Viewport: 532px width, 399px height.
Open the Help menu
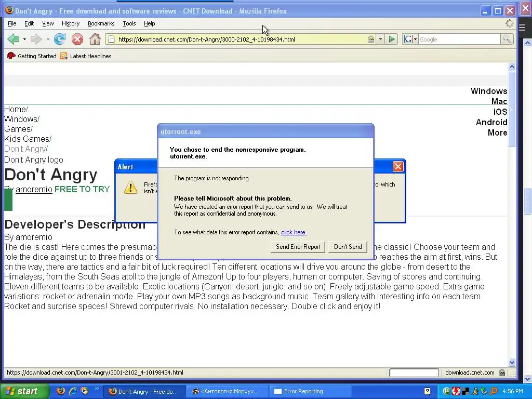point(149,23)
